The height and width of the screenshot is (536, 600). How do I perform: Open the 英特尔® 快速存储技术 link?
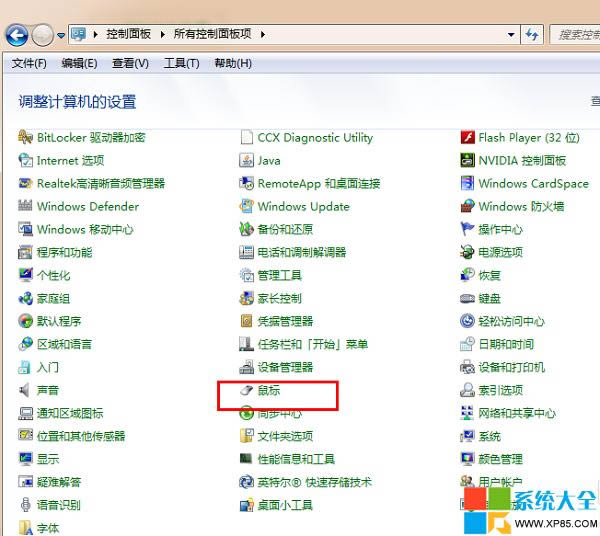(315, 482)
